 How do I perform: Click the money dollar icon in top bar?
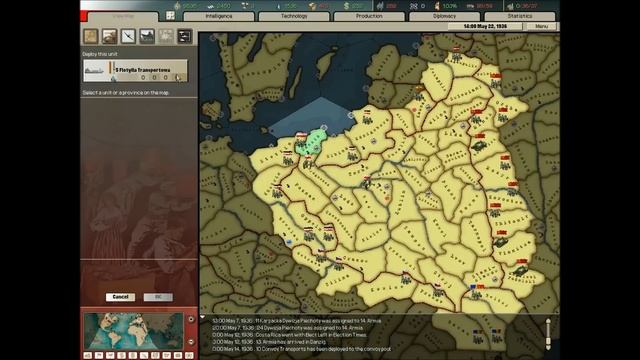(x=346, y=6)
